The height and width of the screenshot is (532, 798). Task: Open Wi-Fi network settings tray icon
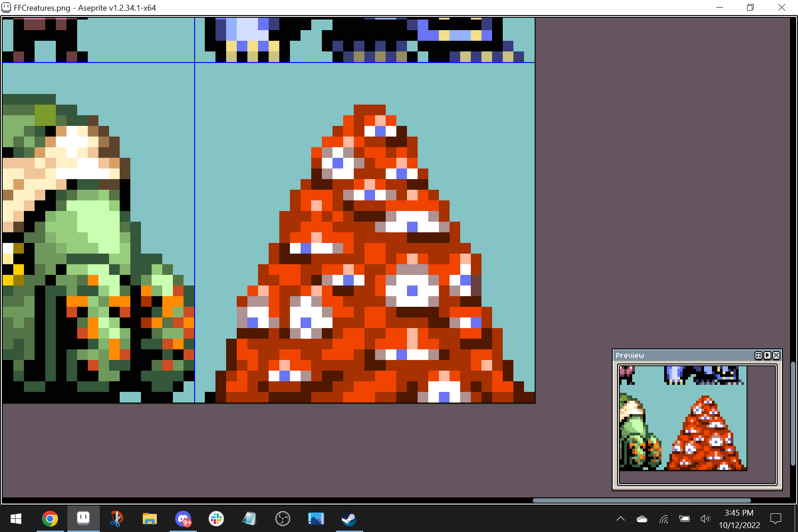click(663, 519)
